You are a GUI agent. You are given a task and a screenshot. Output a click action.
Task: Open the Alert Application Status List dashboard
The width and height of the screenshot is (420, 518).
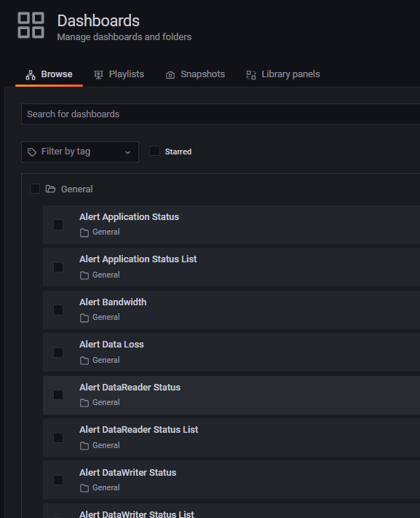coord(138,259)
